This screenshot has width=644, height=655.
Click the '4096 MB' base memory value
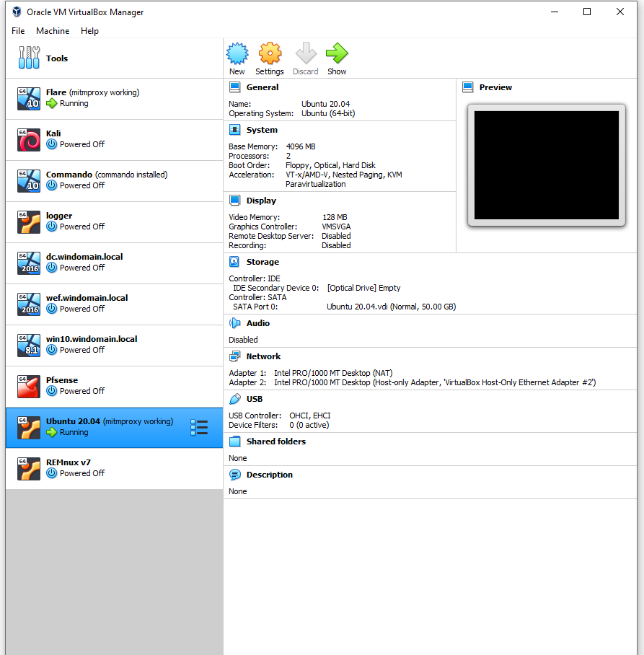tap(301, 146)
